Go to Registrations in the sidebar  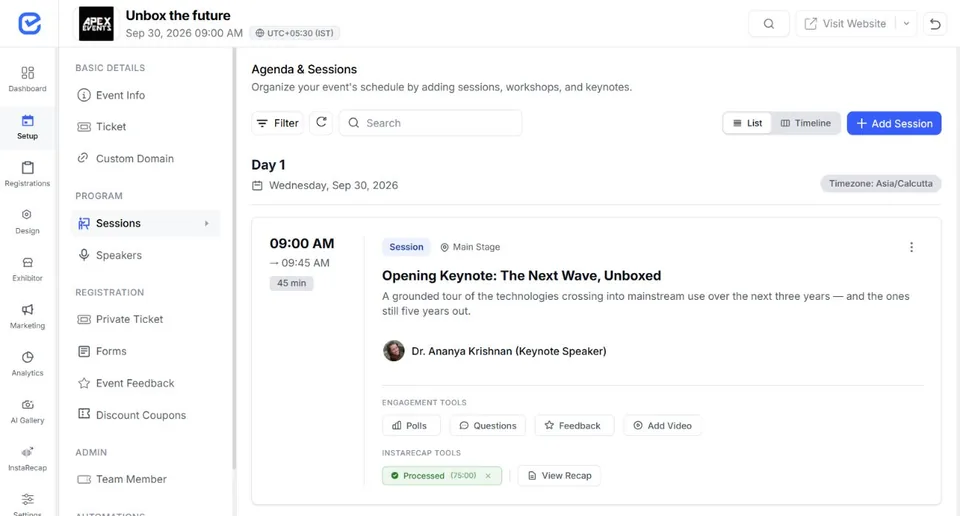pos(28,174)
